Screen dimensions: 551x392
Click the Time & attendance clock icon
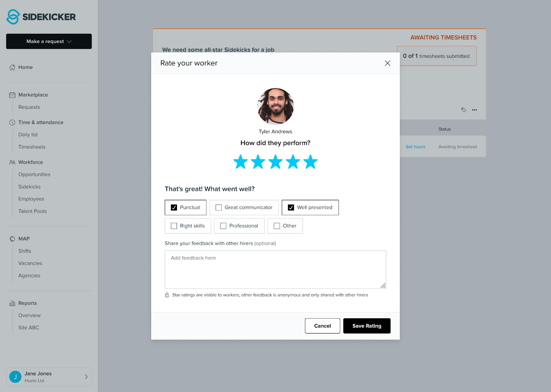[x=12, y=122]
